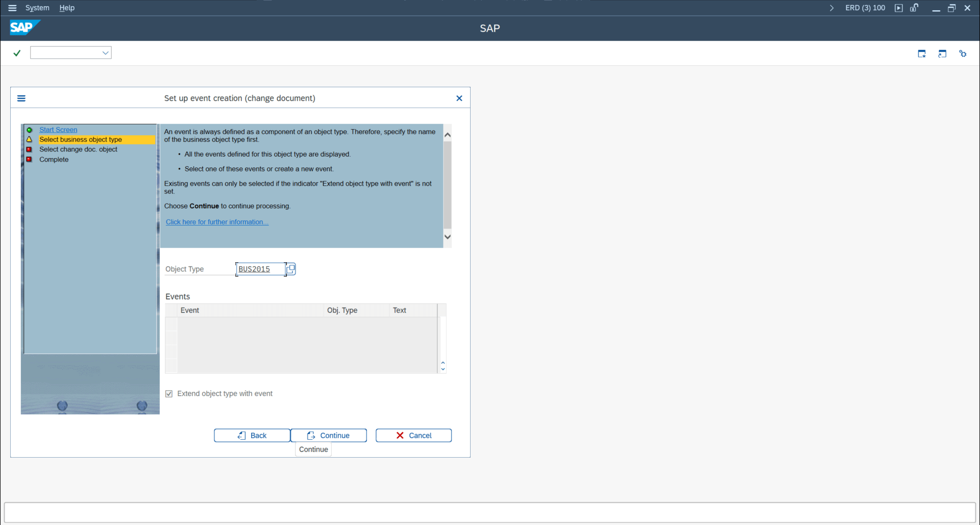
Task: Open the customize layout settings icon
Action: click(963, 54)
